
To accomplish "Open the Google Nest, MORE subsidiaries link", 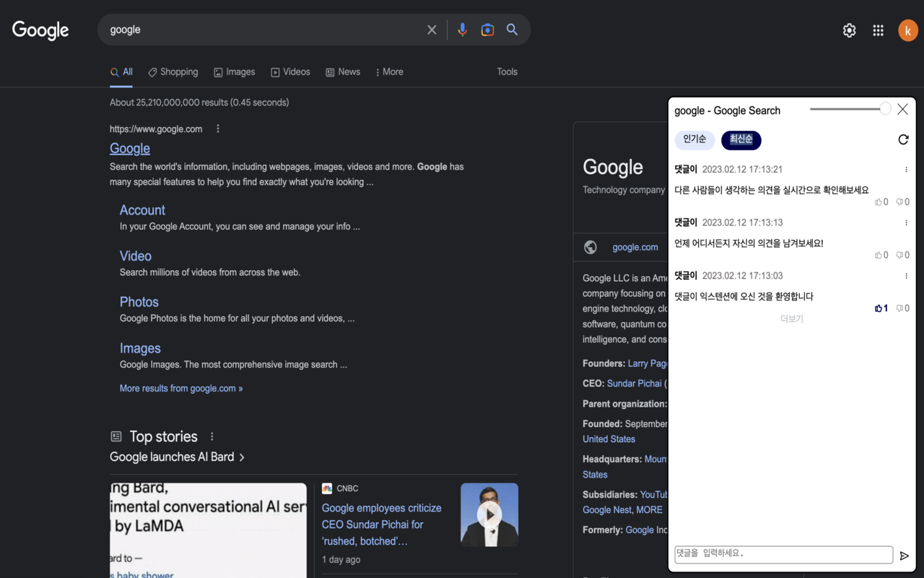I will [x=622, y=510].
